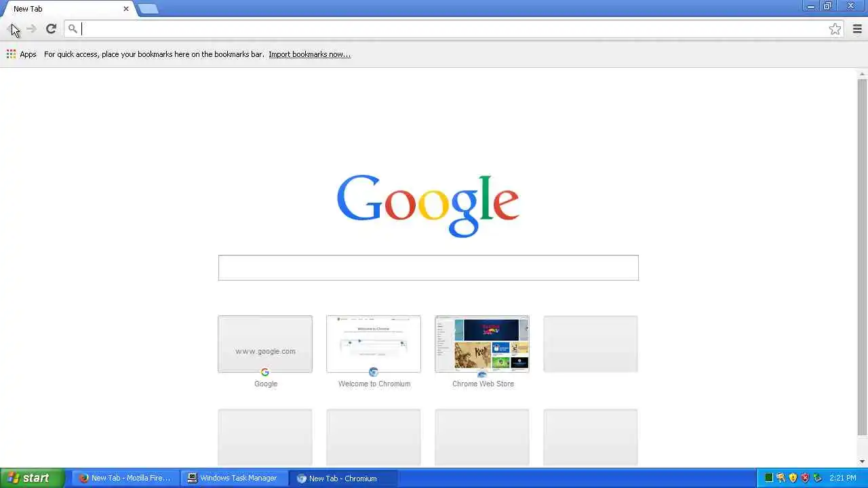Screen dimensions: 868x488
Task: Click the browser Back arrow button
Action: point(12,28)
